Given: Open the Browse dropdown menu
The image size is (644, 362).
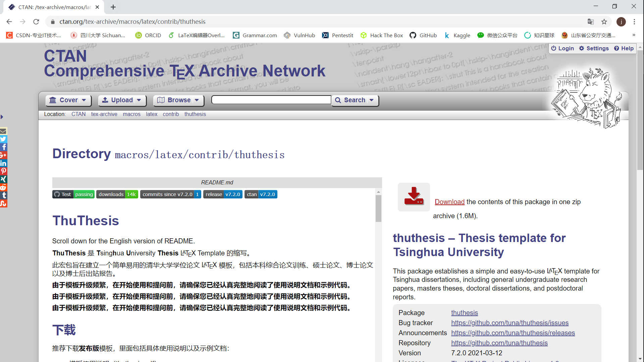Looking at the screenshot, I should tap(178, 100).
